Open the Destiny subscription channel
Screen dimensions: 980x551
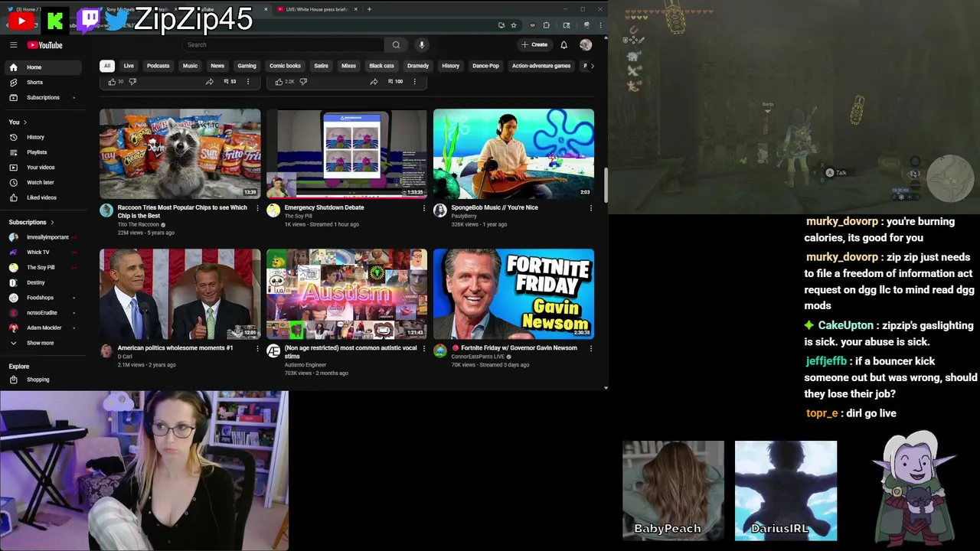point(44,282)
